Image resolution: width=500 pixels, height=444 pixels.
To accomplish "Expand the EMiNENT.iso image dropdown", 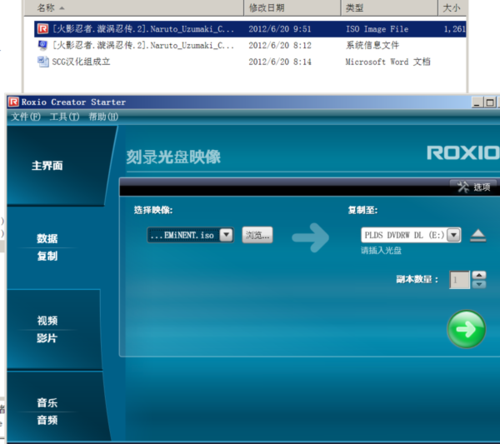I will coord(226,235).
